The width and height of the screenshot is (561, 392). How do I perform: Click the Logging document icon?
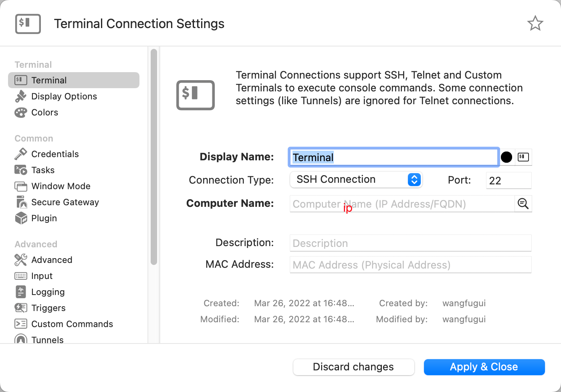21,292
